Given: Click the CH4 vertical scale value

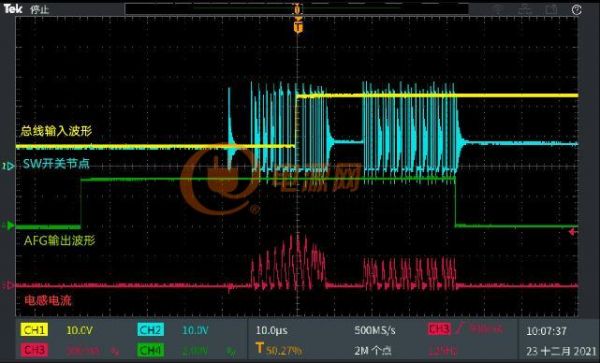Looking at the screenshot, I should (x=196, y=350).
